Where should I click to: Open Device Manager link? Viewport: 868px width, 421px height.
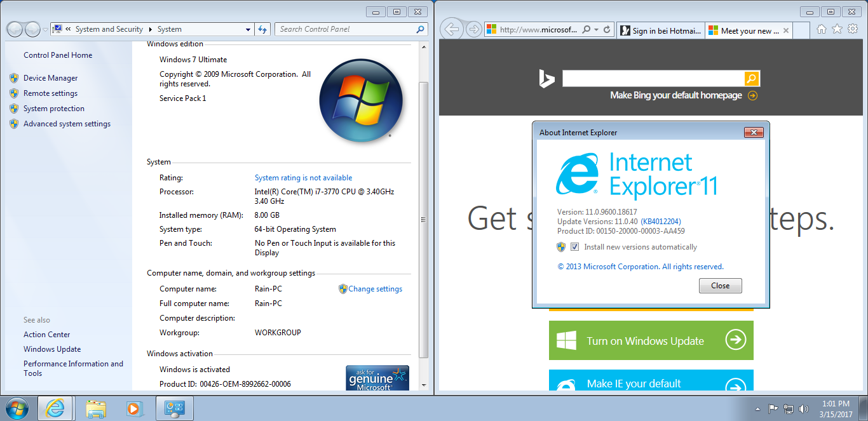click(x=51, y=78)
